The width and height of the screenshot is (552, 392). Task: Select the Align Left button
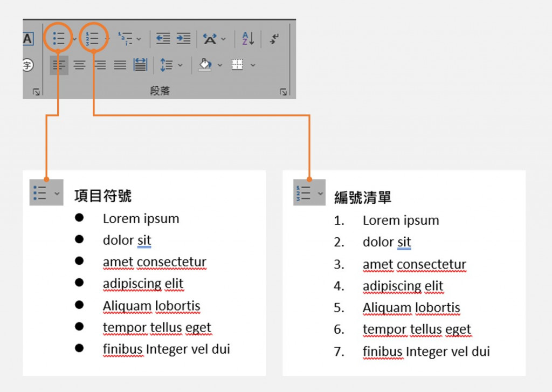click(59, 65)
